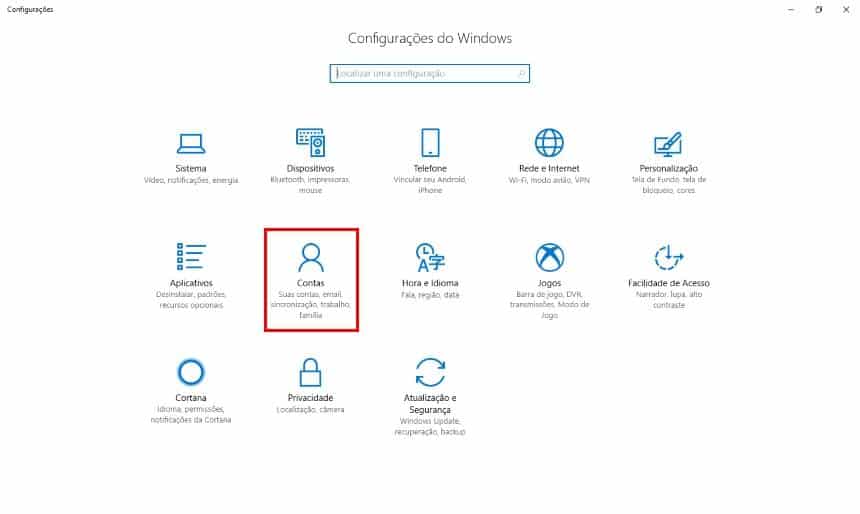The image size is (860, 514).
Task: Open Facilidade de Acesso icon
Action: pyautogui.click(x=668, y=257)
